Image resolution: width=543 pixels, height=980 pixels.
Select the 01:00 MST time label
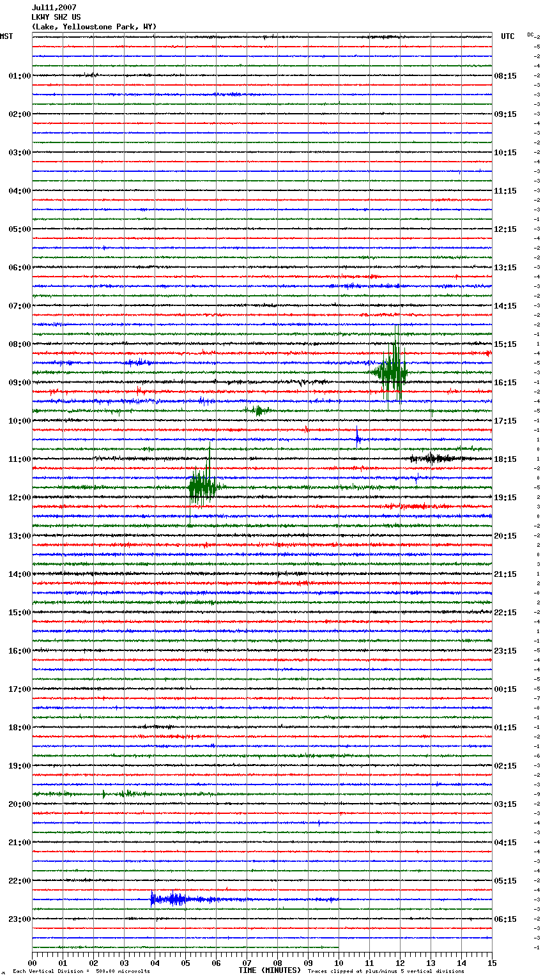pos(19,76)
